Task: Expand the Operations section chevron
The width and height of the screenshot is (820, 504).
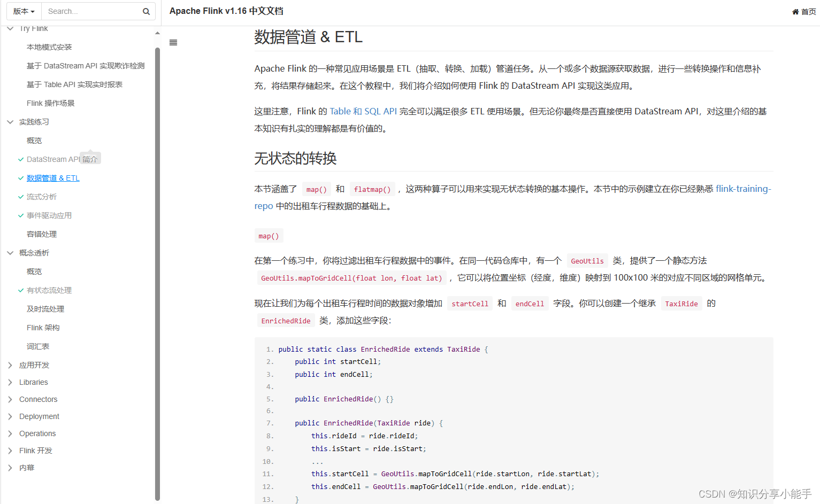Action: tap(10, 433)
